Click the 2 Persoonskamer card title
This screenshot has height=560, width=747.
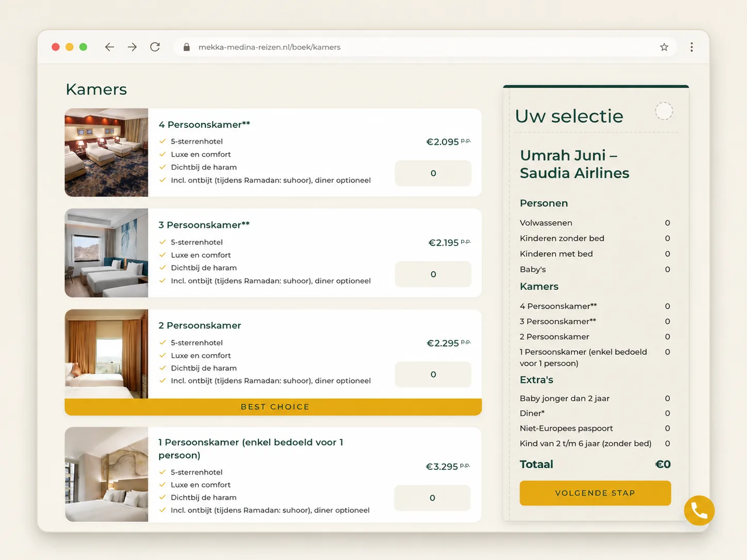pos(200,325)
